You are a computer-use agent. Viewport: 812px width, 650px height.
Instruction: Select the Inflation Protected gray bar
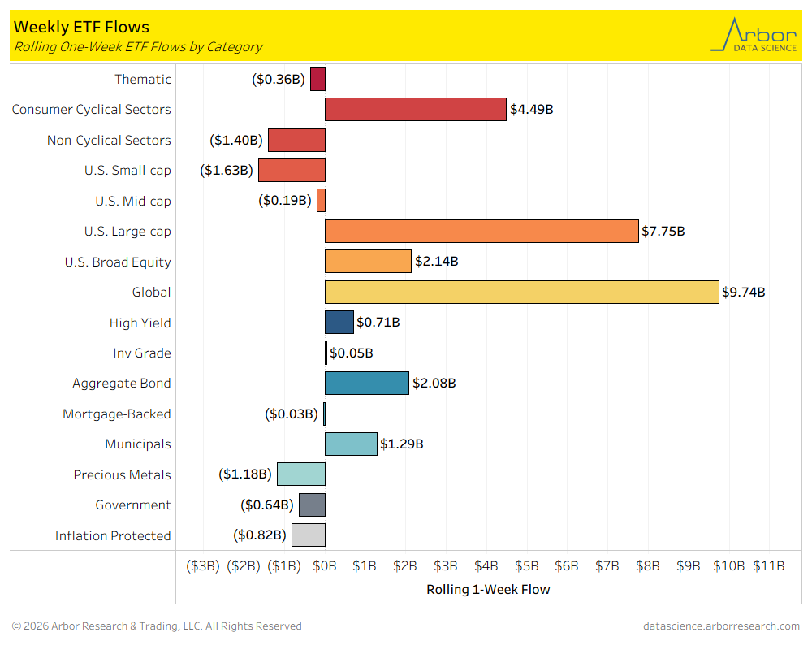coord(308,535)
